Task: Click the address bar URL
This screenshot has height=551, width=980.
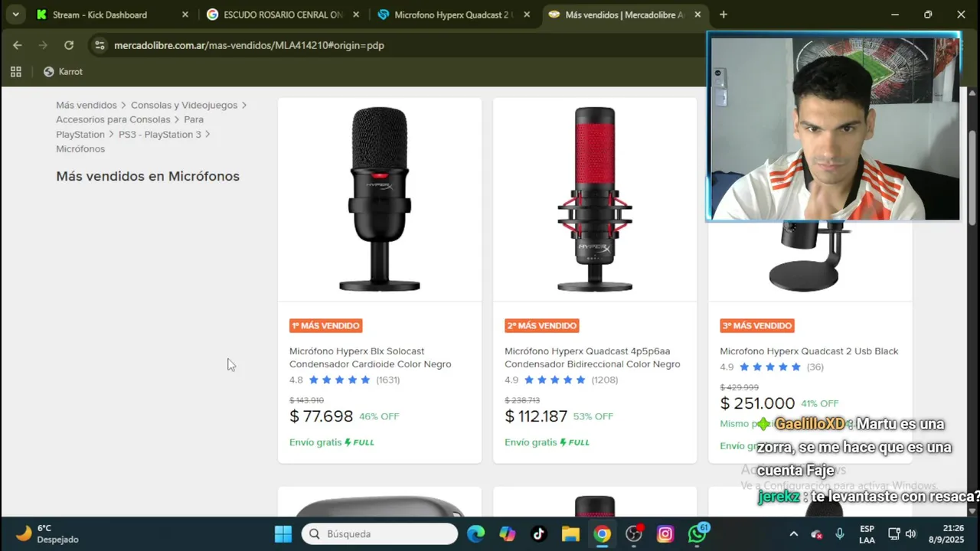Action: click(249, 45)
